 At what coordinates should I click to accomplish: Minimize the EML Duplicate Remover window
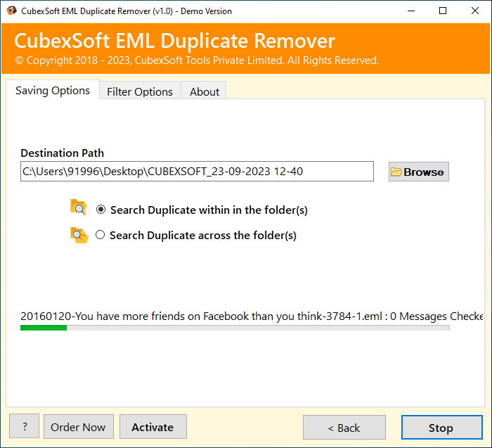(410, 11)
